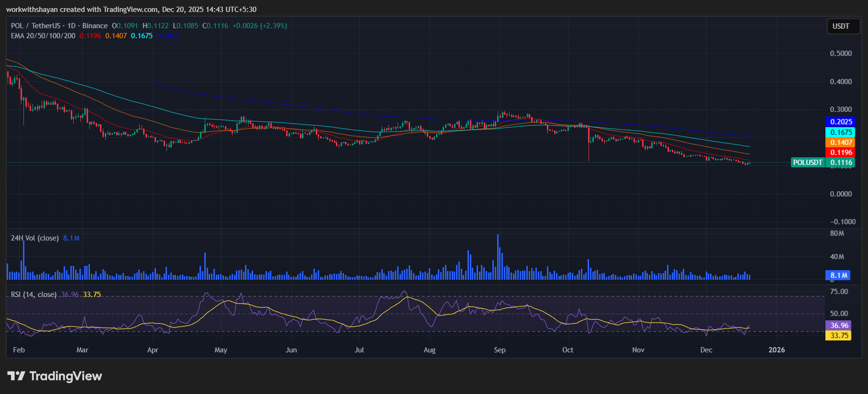Click the orange 0.1407 price axis label
The width and height of the screenshot is (868, 394).
pos(841,142)
